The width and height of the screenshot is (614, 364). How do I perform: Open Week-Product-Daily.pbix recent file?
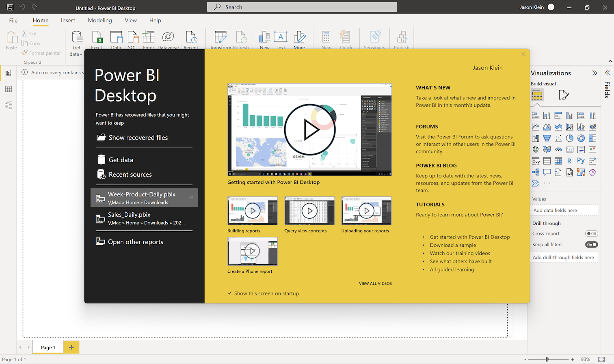tap(144, 198)
